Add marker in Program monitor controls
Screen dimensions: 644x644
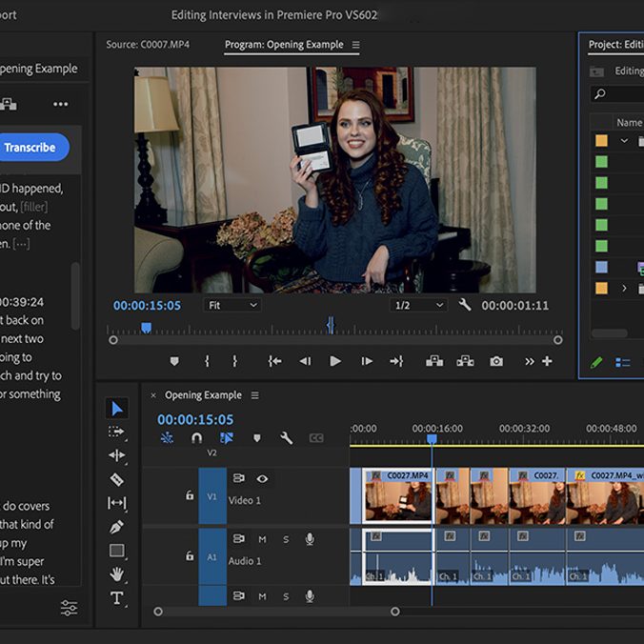pos(174,361)
